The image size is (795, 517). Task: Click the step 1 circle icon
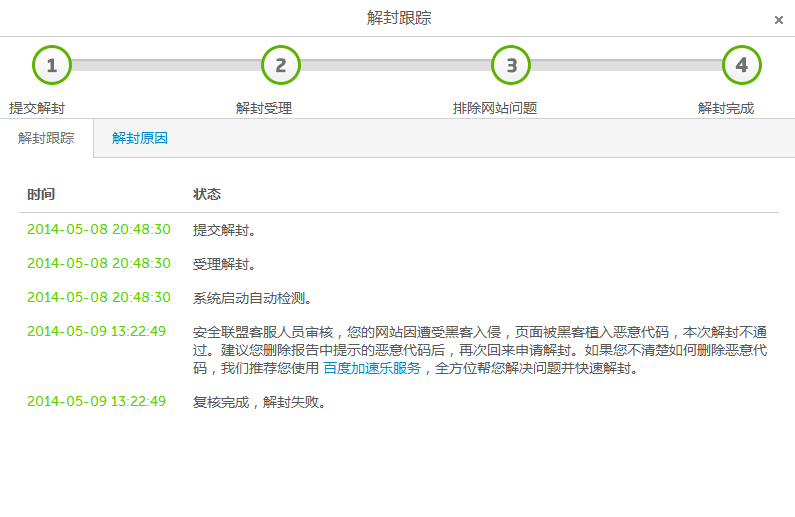(52, 66)
